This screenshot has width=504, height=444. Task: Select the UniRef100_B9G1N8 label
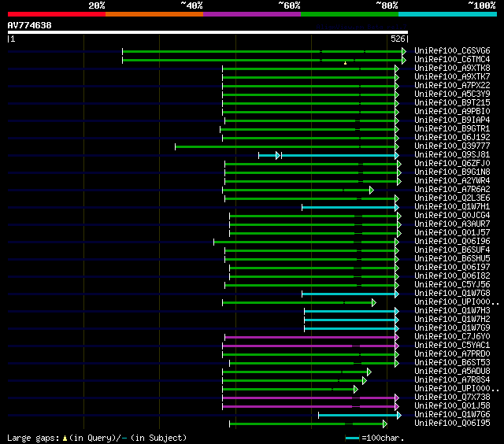tap(452, 172)
